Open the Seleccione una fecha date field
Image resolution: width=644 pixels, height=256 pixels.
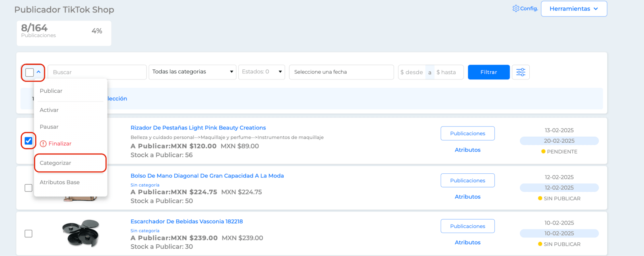[x=341, y=72]
